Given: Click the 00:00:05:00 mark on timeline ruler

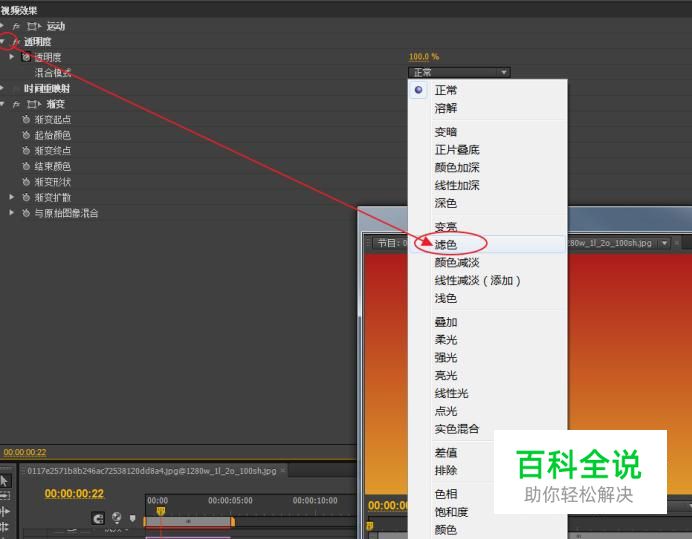Looking at the screenshot, I should coord(230,501).
